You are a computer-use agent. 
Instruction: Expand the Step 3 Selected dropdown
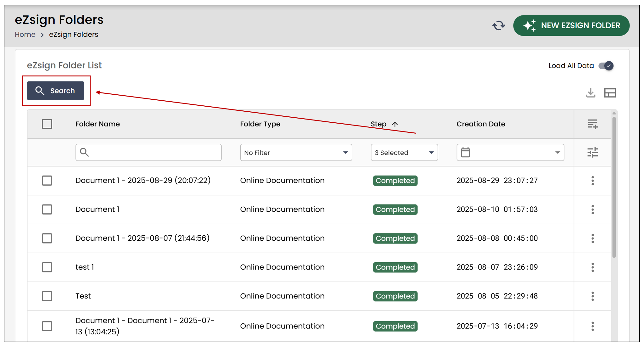[404, 153]
